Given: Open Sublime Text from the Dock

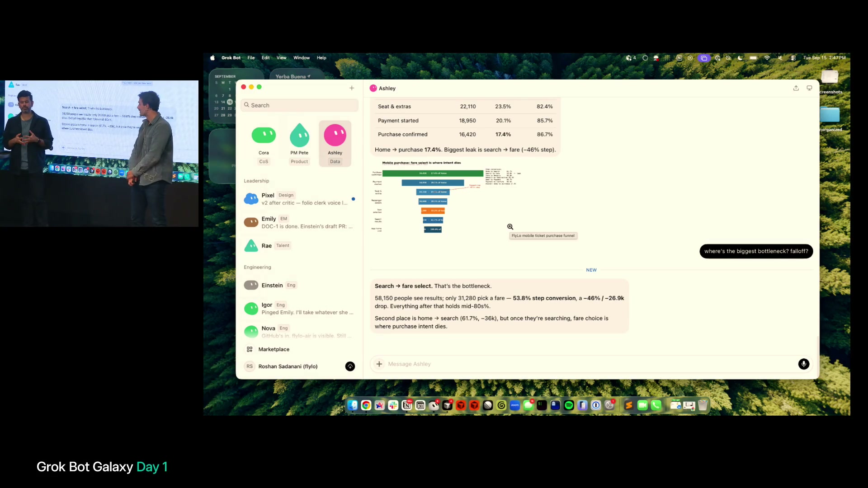Looking at the screenshot, I should 629,405.
